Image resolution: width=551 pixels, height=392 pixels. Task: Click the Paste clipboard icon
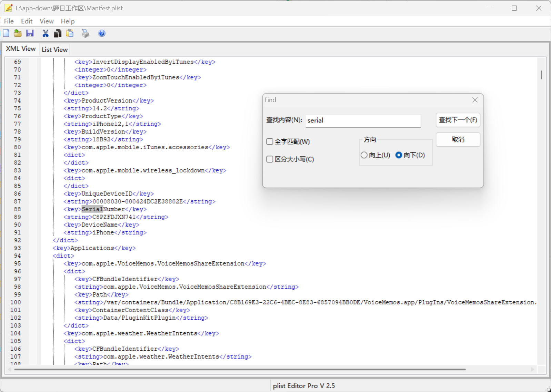coord(70,33)
